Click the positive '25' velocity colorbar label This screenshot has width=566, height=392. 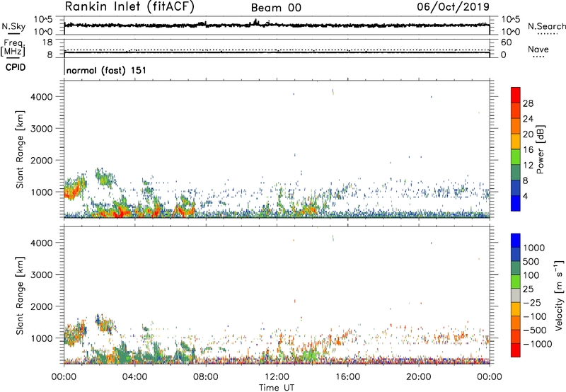[528, 289]
